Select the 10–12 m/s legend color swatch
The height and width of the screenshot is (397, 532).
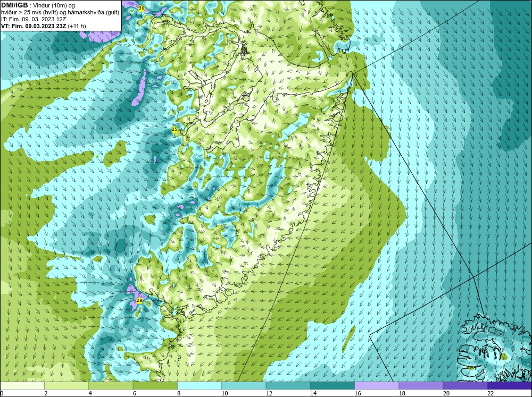(x=244, y=385)
